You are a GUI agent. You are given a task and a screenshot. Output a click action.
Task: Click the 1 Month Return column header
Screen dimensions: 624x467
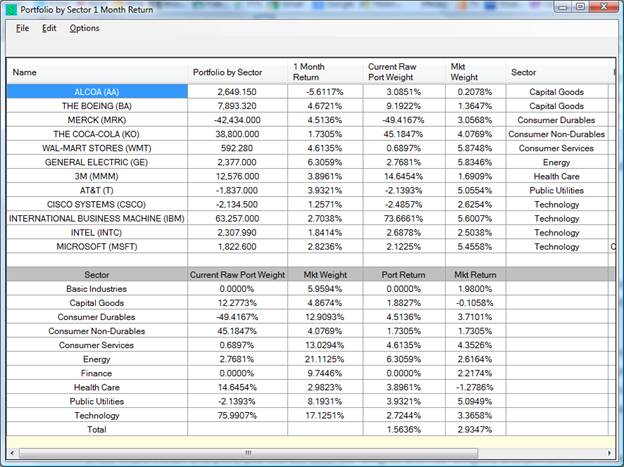tap(326, 72)
